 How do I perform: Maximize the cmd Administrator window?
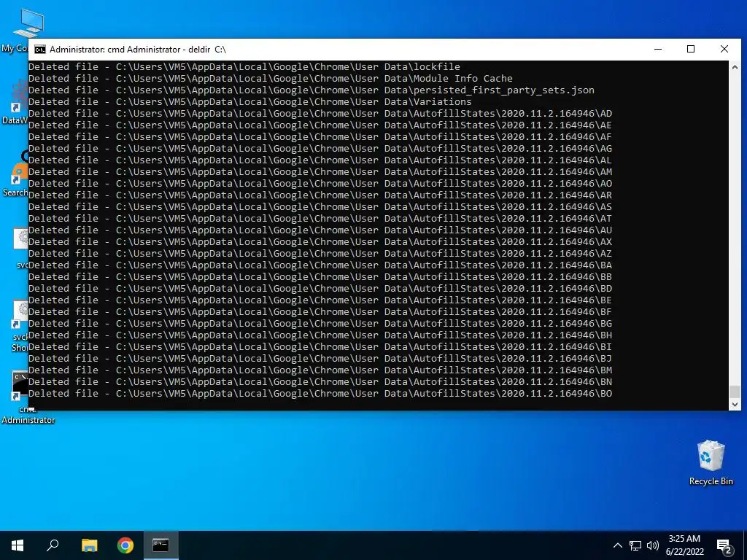(691, 49)
